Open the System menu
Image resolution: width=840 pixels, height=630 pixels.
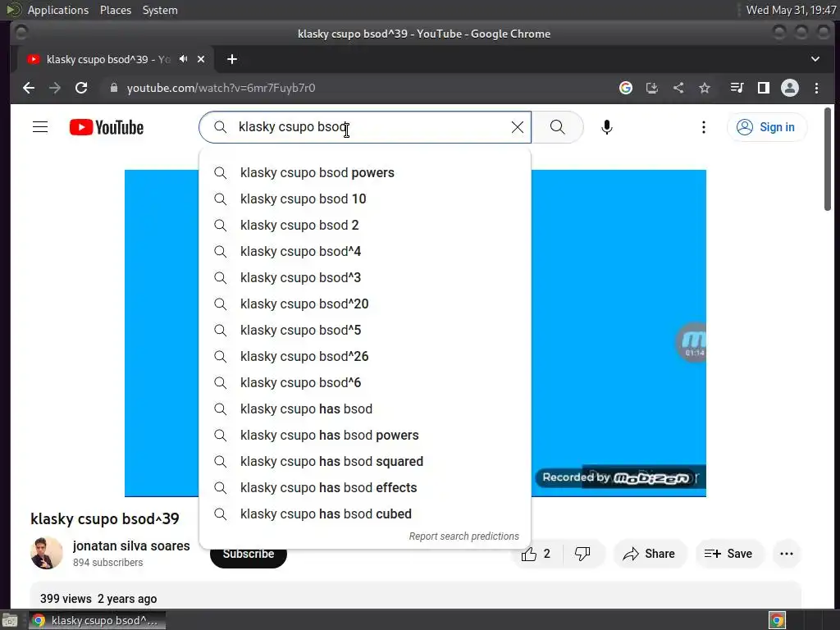pyautogui.click(x=160, y=10)
